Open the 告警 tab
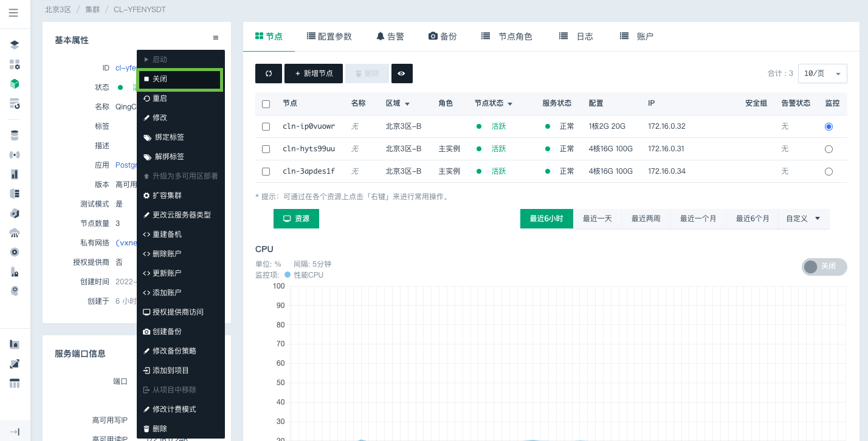The image size is (868, 441). pos(390,36)
